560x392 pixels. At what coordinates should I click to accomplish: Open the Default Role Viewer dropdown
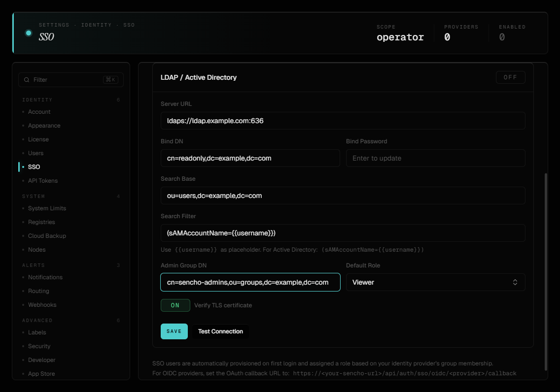click(435, 282)
